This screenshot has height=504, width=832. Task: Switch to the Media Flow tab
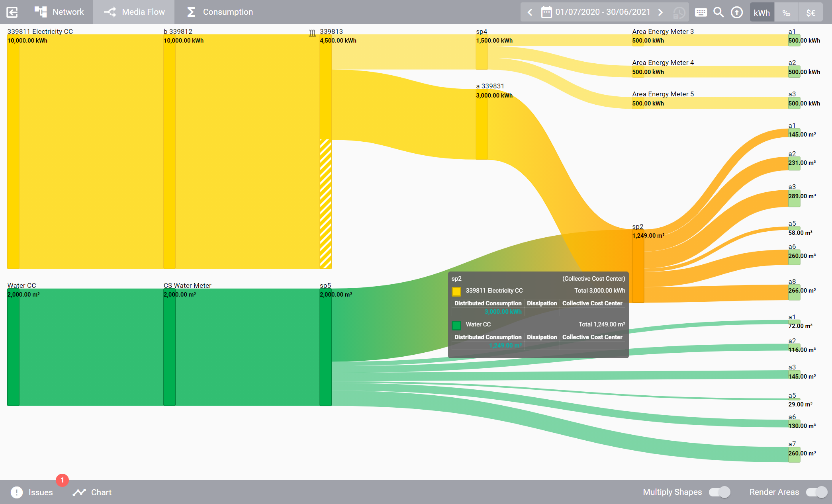pyautogui.click(x=134, y=12)
